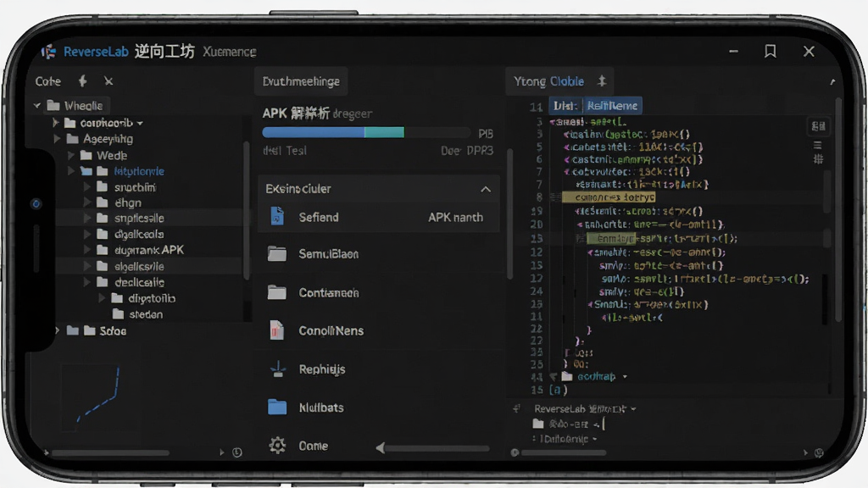Click the icon left of ReverseLab dropdown
868x488 pixels.
(516, 409)
